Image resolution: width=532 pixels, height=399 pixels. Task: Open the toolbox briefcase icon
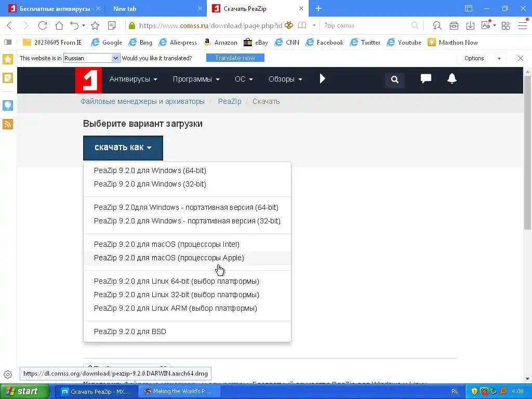pos(454,25)
